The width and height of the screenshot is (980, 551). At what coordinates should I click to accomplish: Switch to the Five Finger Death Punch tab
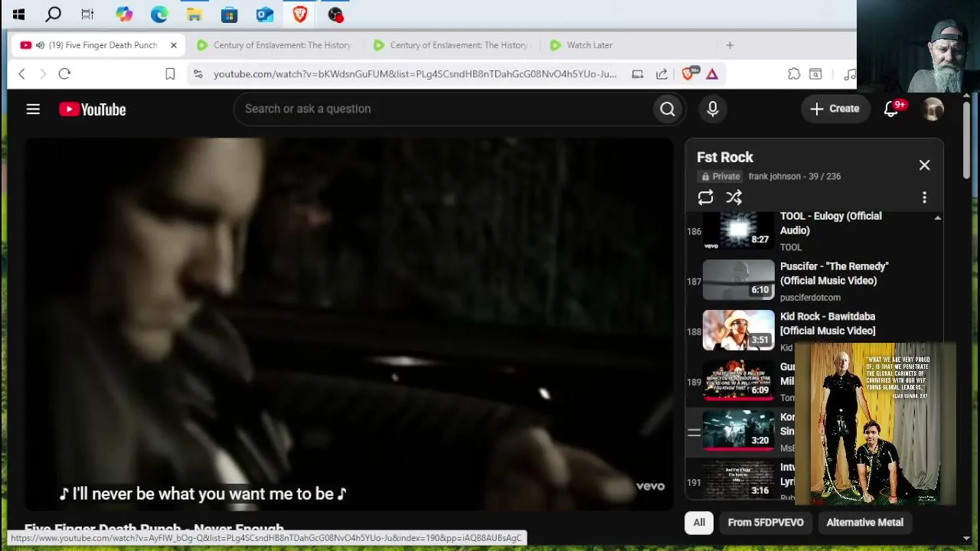click(98, 45)
